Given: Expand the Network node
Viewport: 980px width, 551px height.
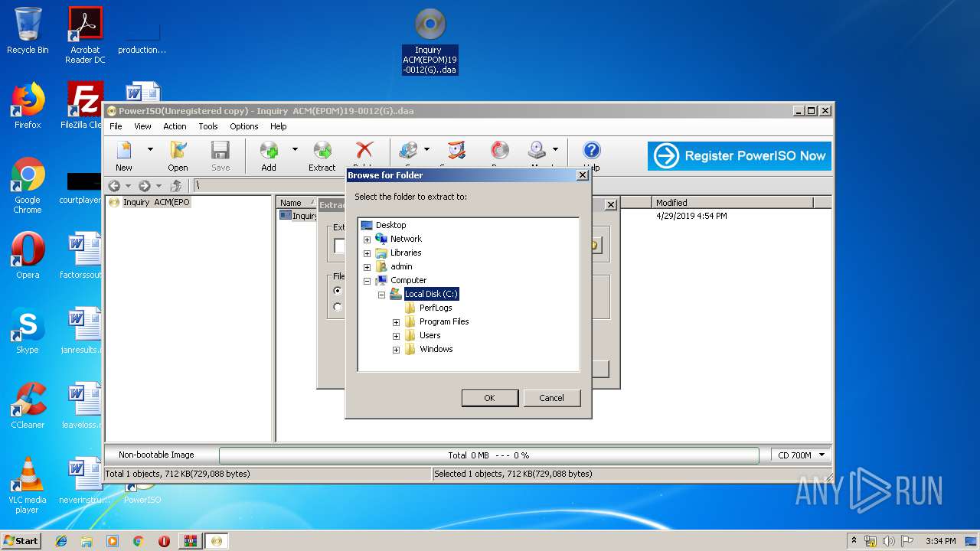Looking at the screenshot, I should tap(367, 239).
